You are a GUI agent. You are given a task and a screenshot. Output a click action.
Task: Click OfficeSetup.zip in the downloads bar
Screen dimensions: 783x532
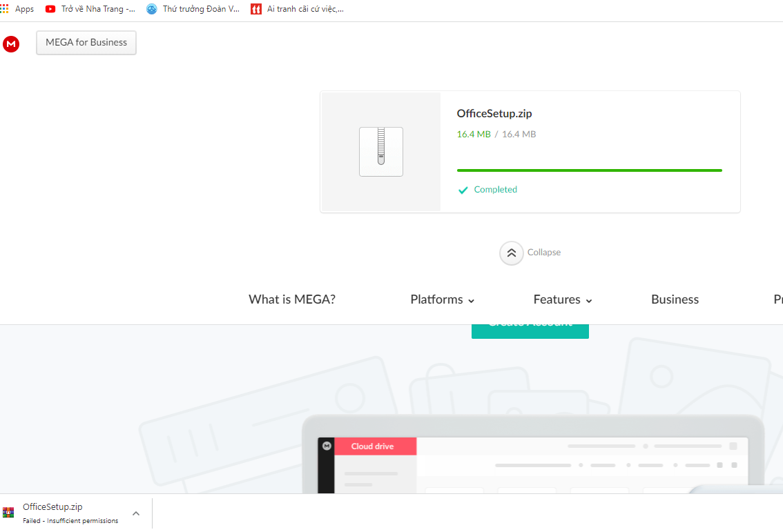pyautogui.click(x=52, y=507)
